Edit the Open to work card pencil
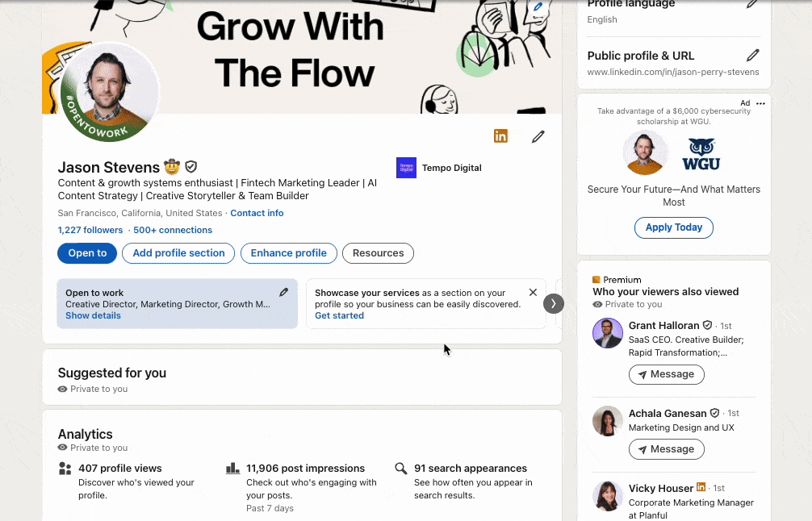Image resolution: width=812 pixels, height=521 pixels. click(x=283, y=292)
